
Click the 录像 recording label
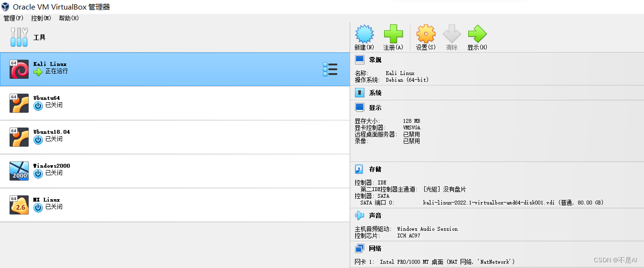click(x=362, y=141)
